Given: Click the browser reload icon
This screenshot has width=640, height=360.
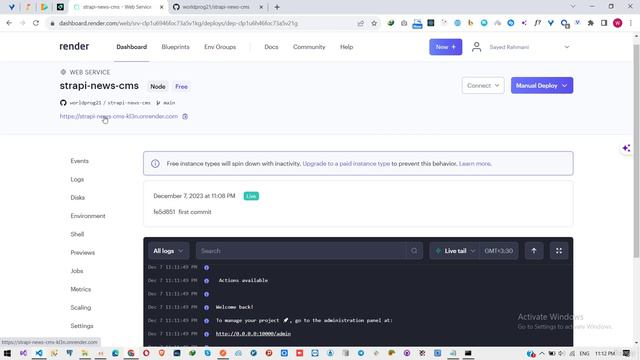Looking at the screenshot, I should (36, 23).
